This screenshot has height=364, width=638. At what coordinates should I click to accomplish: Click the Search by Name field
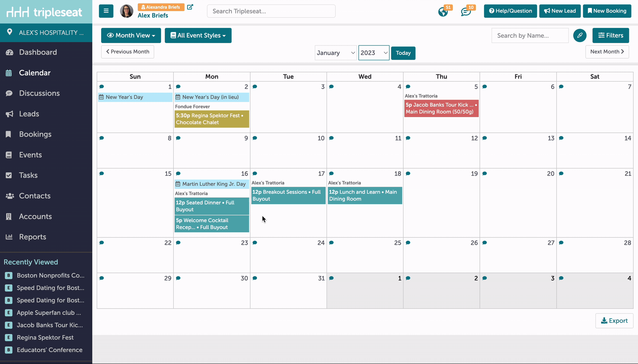530,36
